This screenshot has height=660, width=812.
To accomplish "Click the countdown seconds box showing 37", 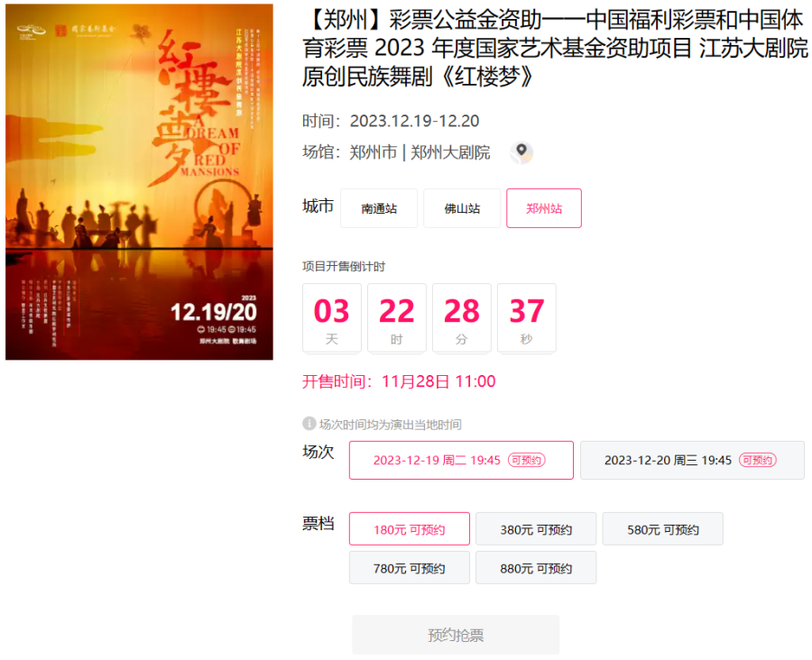I will pyautogui.click(x=527, y=318).
